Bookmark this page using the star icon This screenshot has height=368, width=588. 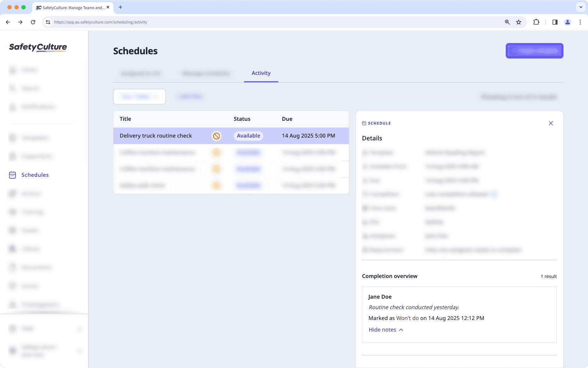tap(518, 22)
